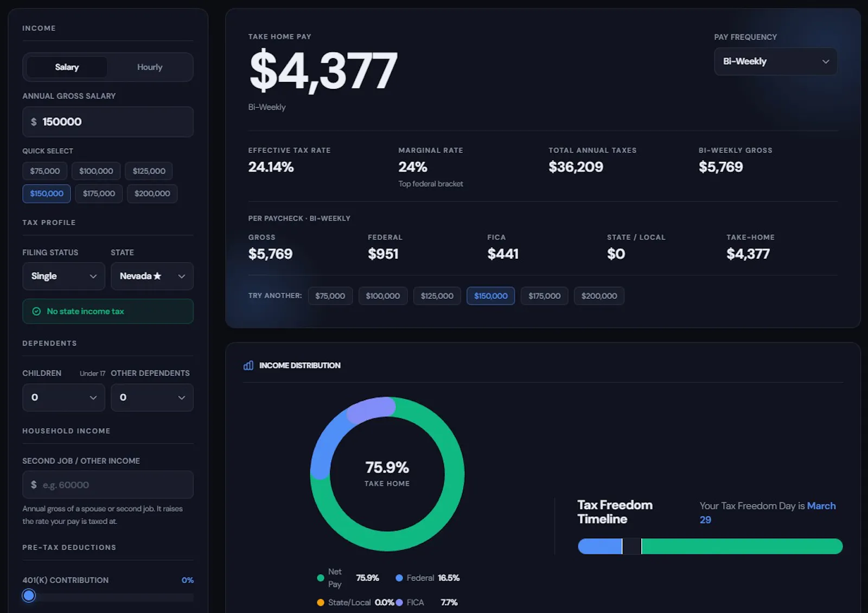Open the Filing Status dropdown
The height and width of the screenshot is (613, 868).
point(63,276)
